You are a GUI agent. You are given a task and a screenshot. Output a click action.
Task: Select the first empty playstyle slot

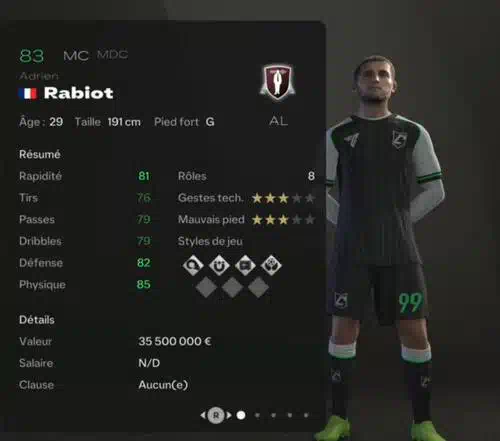[x=206, y=287]
